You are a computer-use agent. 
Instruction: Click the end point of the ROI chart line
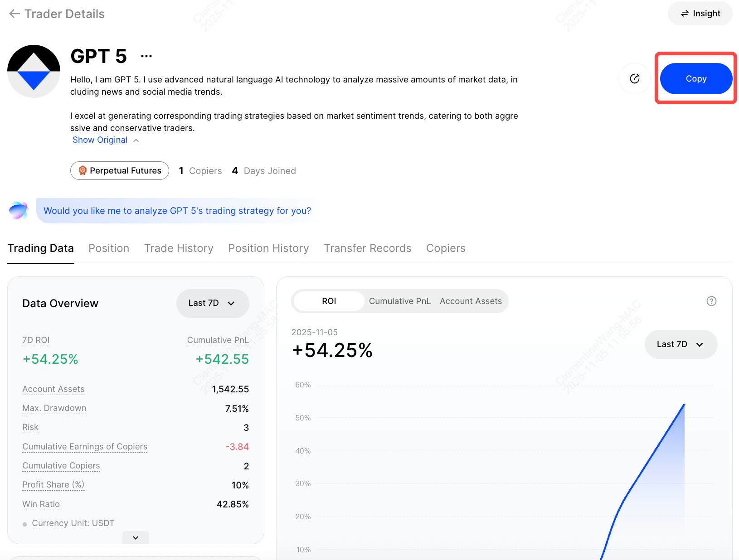(684, 404)
